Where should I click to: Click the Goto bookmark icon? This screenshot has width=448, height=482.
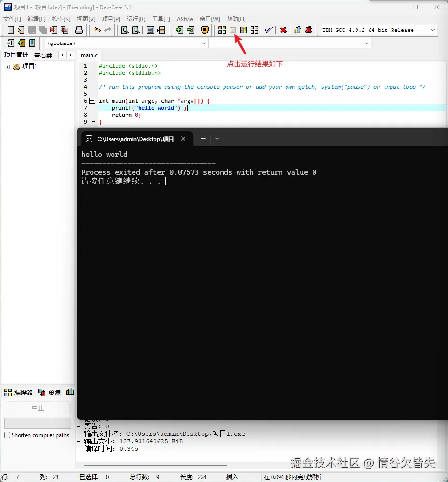(x=32, y=43)
